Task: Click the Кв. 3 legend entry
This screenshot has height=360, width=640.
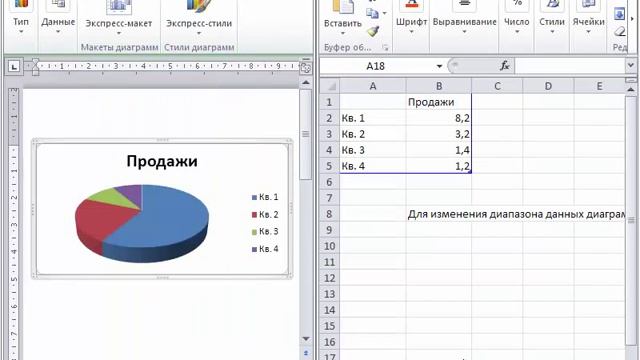Action: [x=265, y=231]
